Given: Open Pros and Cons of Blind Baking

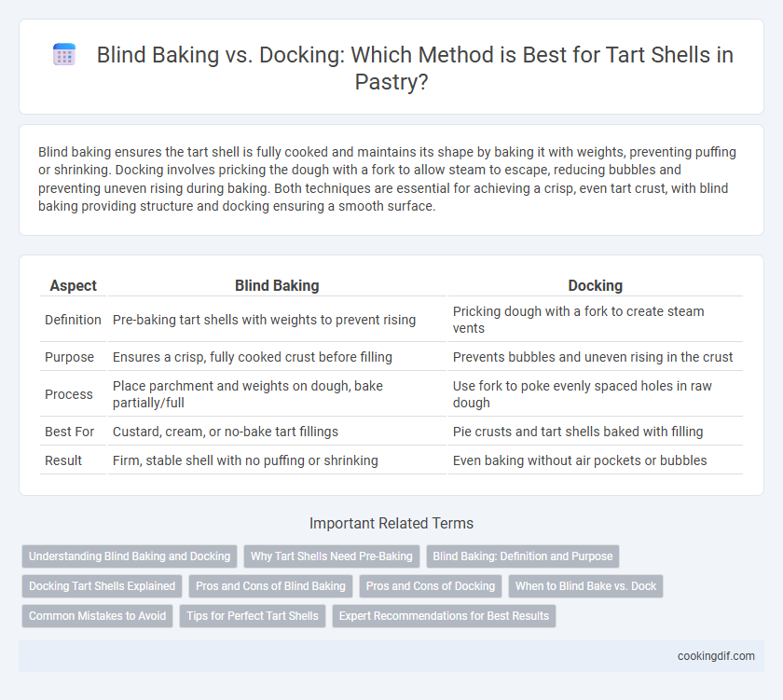Looking at the screenshot, I should 270,586.
